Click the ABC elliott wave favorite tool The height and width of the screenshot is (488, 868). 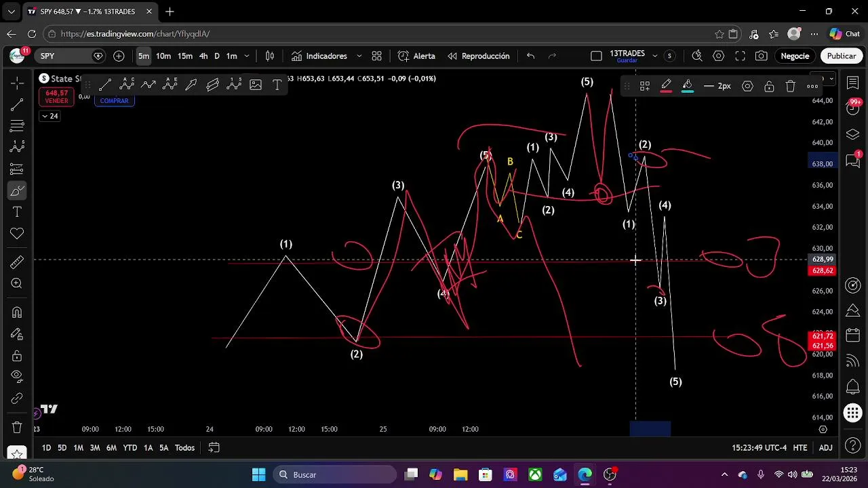pyautogui.click(x=127, y=85)
